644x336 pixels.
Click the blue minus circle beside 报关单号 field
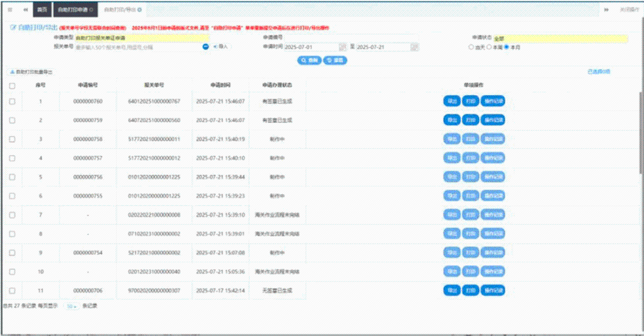[206, 47]
